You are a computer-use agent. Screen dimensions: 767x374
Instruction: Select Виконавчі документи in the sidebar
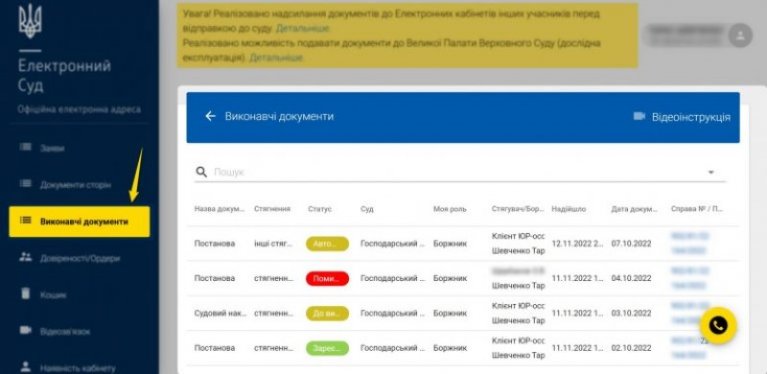[79, 221]
